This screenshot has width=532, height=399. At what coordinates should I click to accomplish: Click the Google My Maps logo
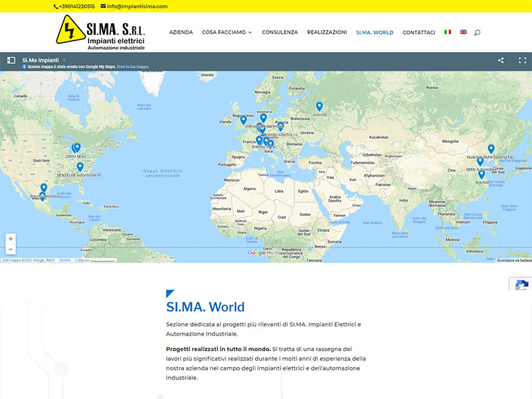point(265,253)
